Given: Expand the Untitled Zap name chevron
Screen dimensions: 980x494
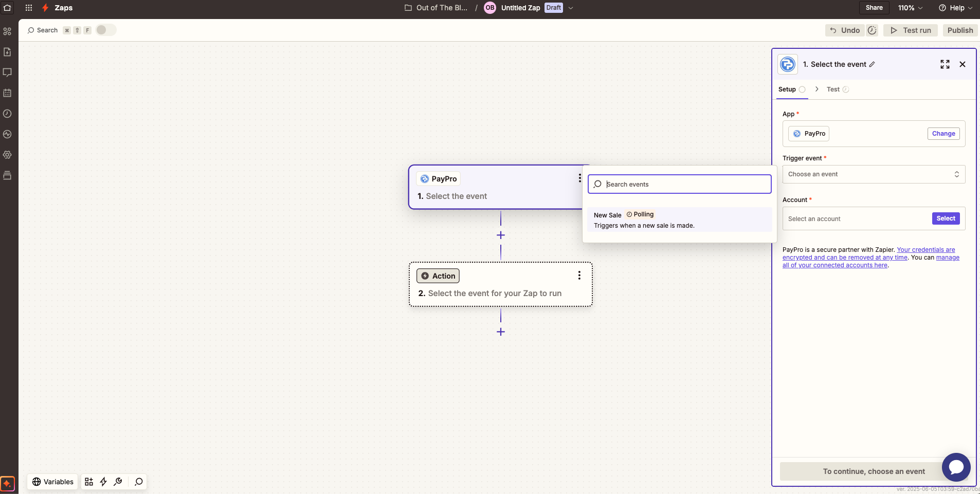Looking at the screenshot, I should tap(571, 8).
